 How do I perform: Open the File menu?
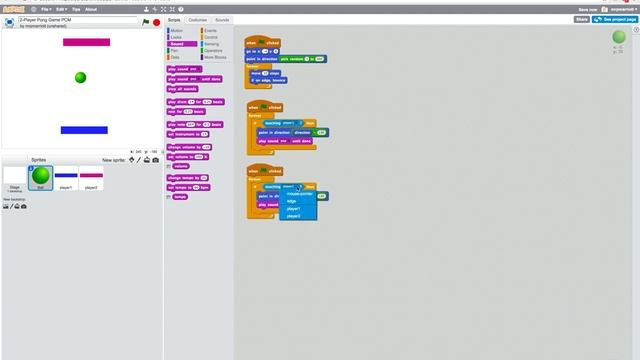click(x=46, y=9)
